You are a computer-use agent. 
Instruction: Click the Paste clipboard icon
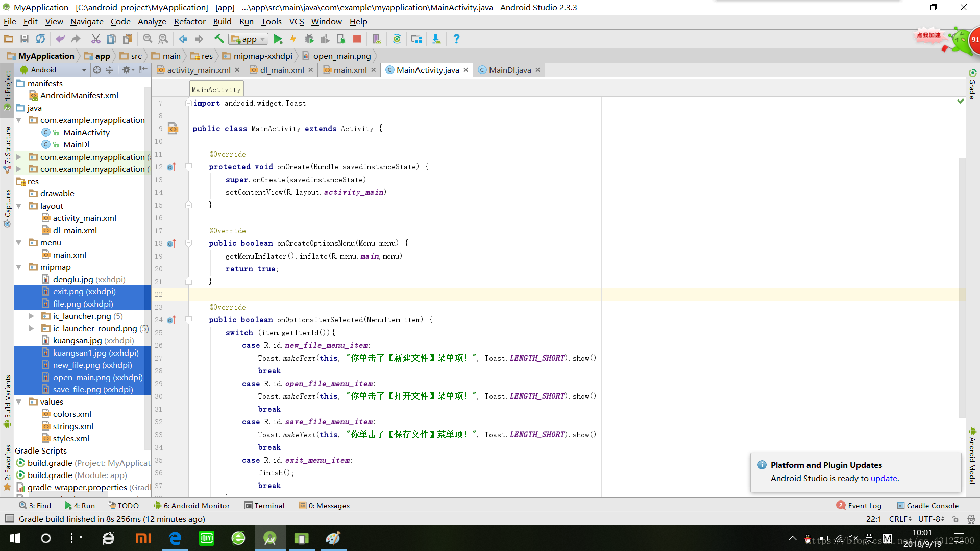(128, 39)
